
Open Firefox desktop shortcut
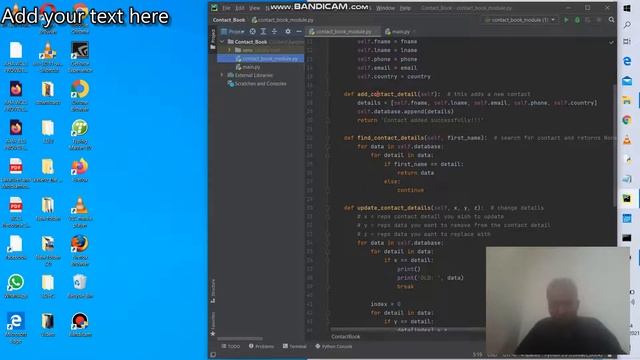click(x=80, y=170)
